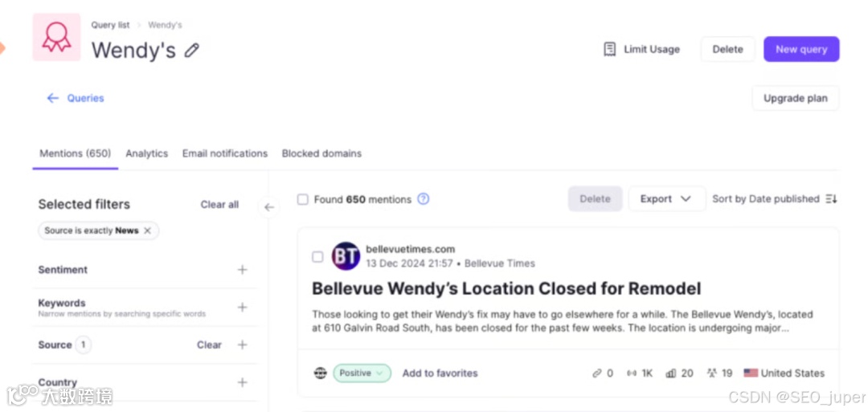This screenshot has height=412, width=868.
Task: Click the greyed Delete mentions button
Action: (595, 199)
